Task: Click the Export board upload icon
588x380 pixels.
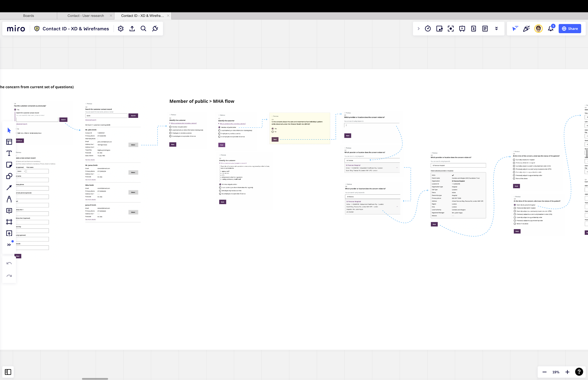Action: 132,29
